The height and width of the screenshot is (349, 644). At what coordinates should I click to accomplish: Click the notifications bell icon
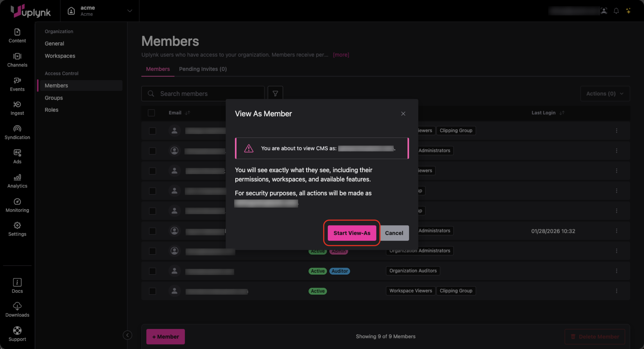616,11
